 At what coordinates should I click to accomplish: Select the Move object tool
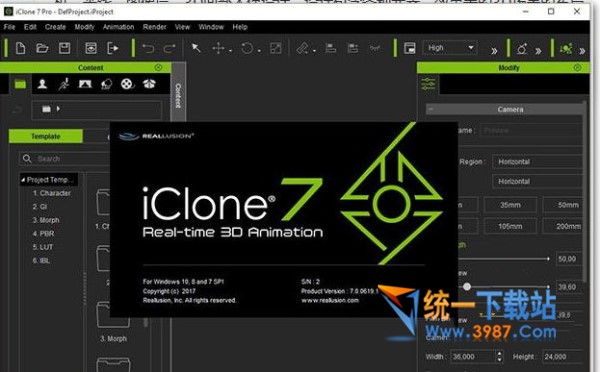(x=218, y=48)
